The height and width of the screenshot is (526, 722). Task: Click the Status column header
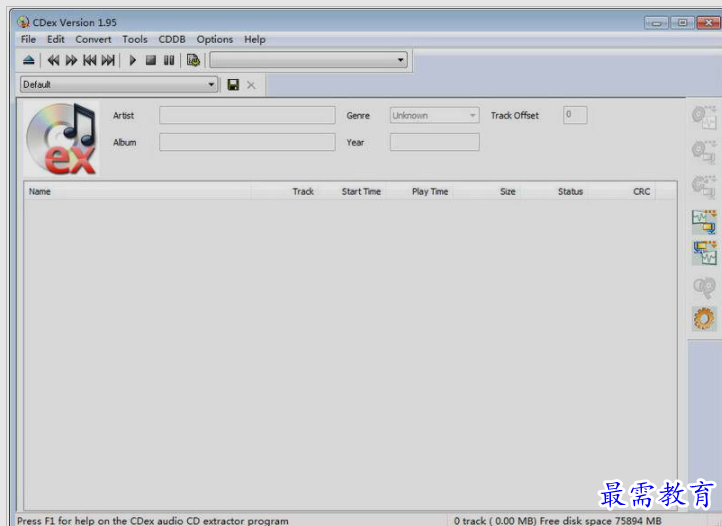pyautogui.click(x=553, y=192)
